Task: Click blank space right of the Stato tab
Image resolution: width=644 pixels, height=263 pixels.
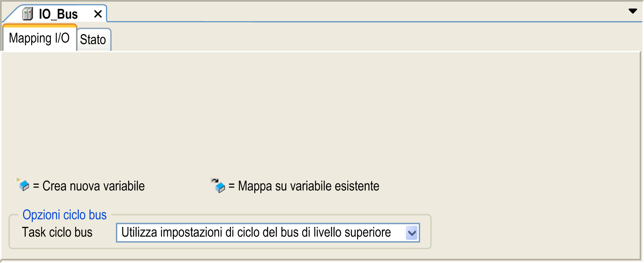Action: pyautogui.click(x=343, y=39)
